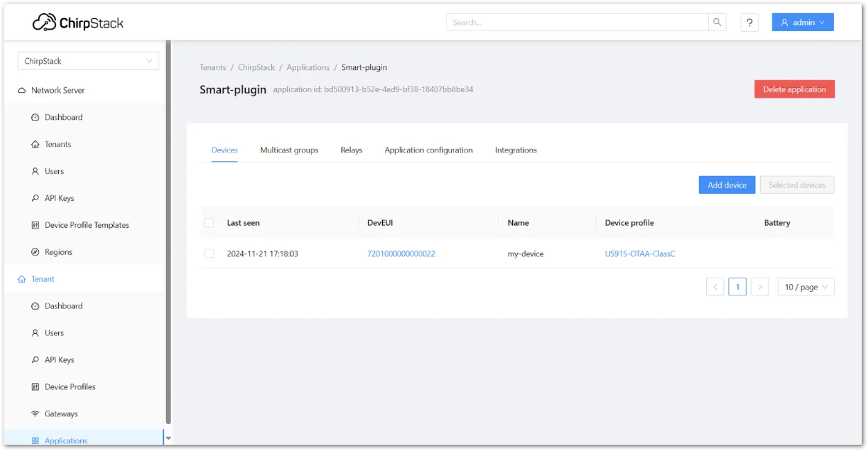Open the US915-OTAA-ClassC device profile link

[640, 254]
